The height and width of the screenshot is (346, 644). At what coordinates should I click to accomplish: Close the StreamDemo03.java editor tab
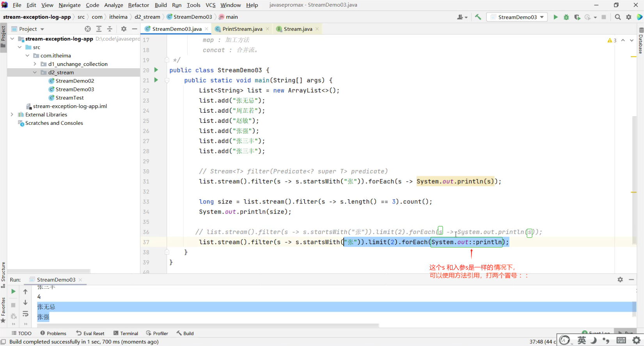tap(206, 29)
